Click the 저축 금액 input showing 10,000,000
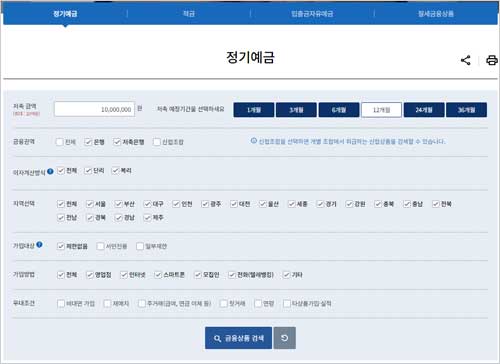500x364 pixels. [x=94, y=109]
